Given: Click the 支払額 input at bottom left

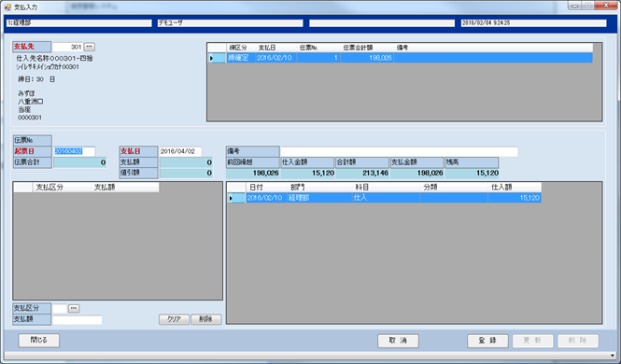Looking at the screenshot, I should [x=78, y=319].
